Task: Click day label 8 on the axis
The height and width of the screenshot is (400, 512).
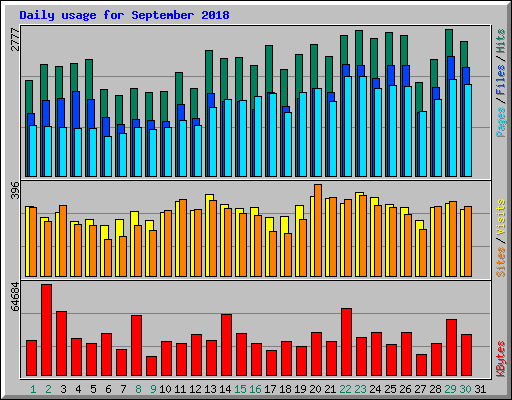Action: [x=138, y=389]
